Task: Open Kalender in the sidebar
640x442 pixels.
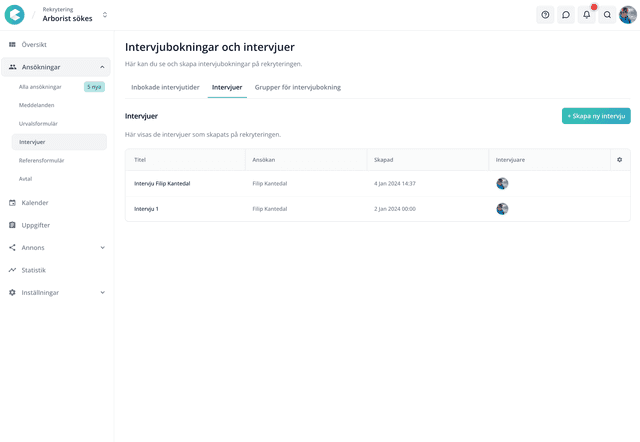Action: click(35, 203)
